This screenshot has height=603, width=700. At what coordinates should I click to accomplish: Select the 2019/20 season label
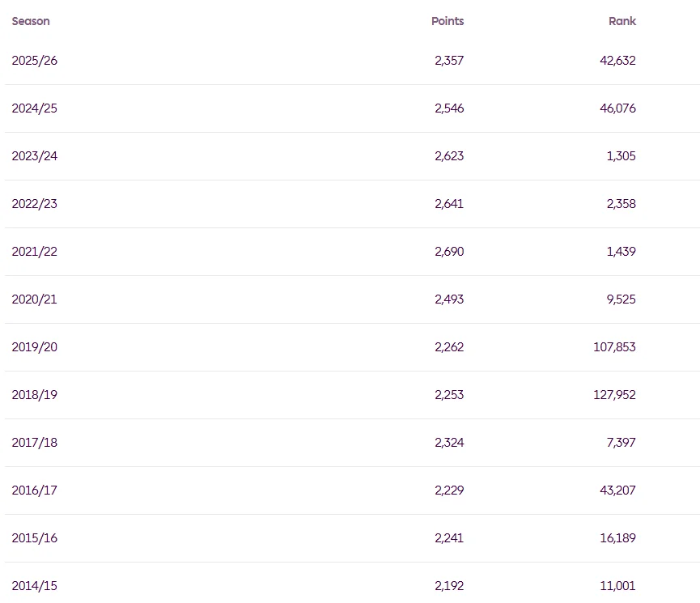tap(34, 347)
